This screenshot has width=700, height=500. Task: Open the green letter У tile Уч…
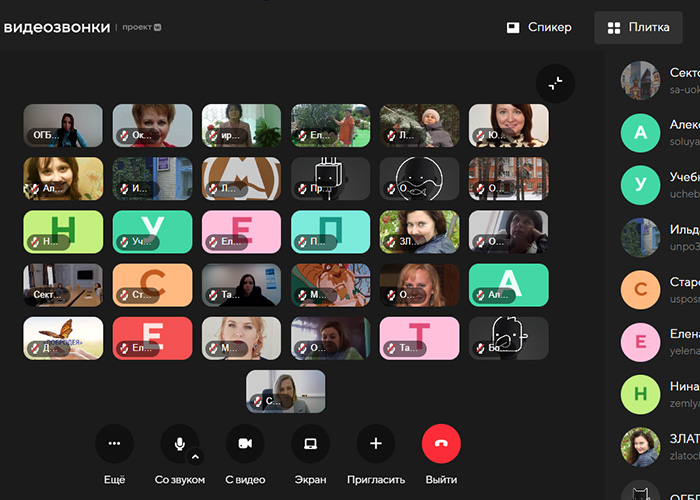tap(152, 232)
